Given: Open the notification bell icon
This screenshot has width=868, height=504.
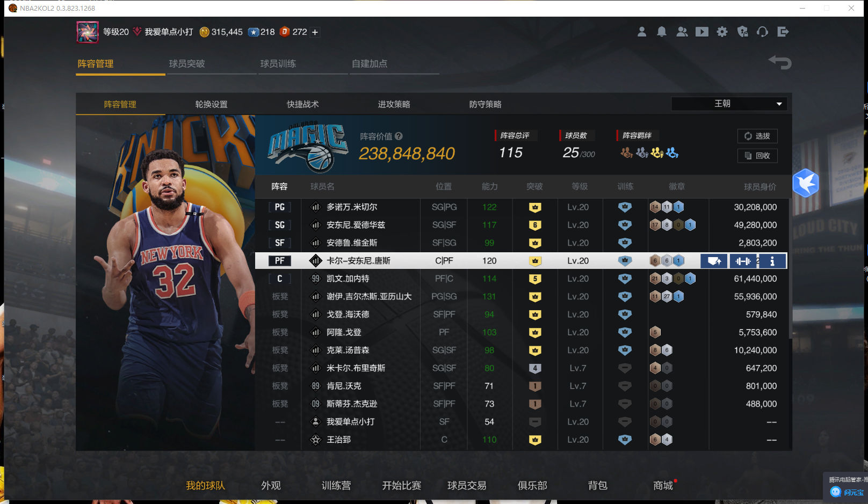Looking at the screenshot, I should (662, 32).
